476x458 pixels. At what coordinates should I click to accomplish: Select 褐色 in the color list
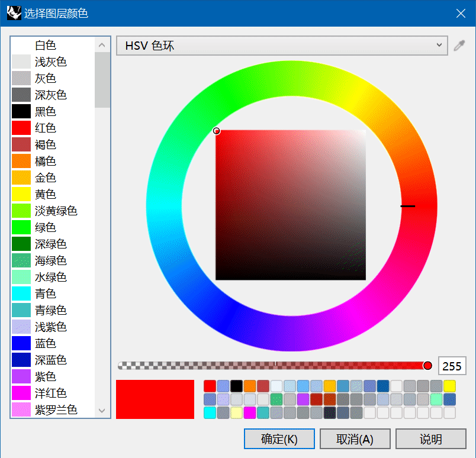click(x=53, y=144)
